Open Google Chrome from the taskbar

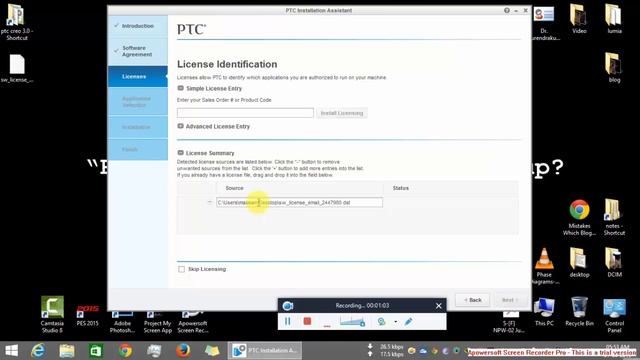[x=125, y=351]
